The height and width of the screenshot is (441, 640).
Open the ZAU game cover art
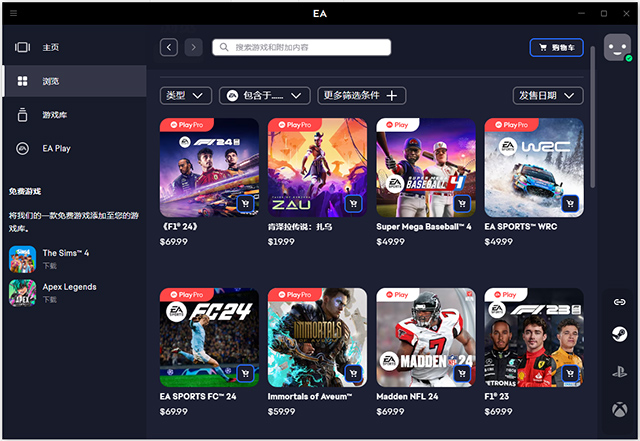pos(317,167)
